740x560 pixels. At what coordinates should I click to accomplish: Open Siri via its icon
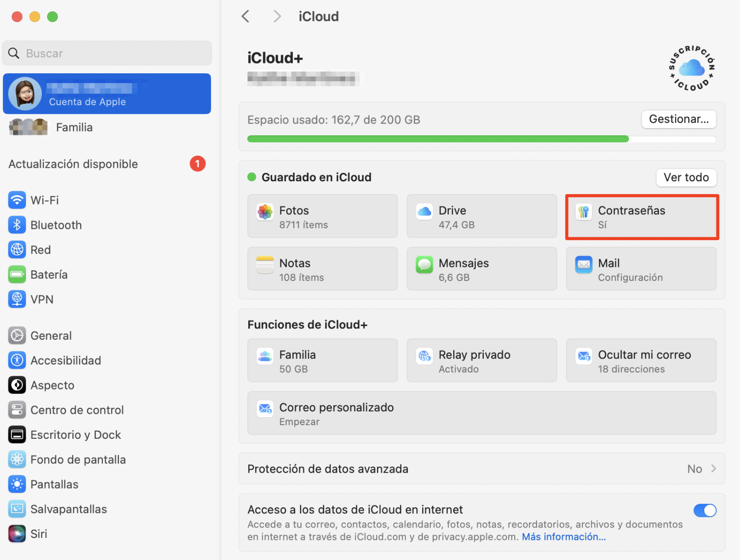pyautogui.click(x=17, y=534)
